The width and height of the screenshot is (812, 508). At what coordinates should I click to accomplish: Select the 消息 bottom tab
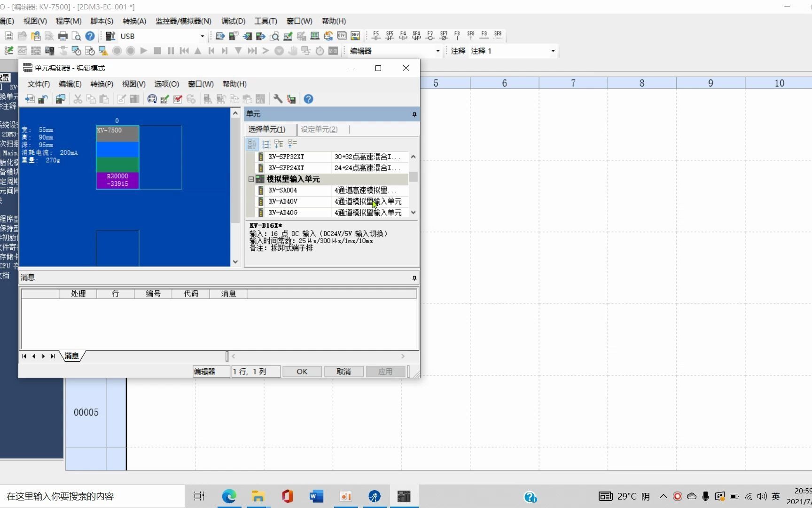point(71,356)
